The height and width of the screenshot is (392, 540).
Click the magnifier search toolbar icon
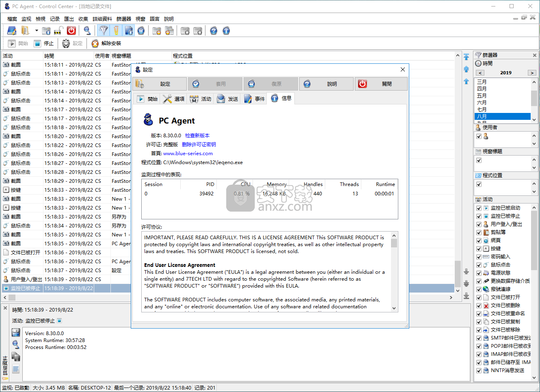[87, 31]
